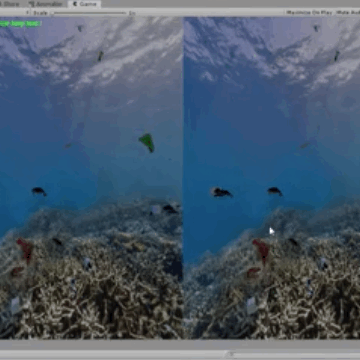360x360 pixels.
Task: Click the red fish in left view
Action: (x=26, y=250)
